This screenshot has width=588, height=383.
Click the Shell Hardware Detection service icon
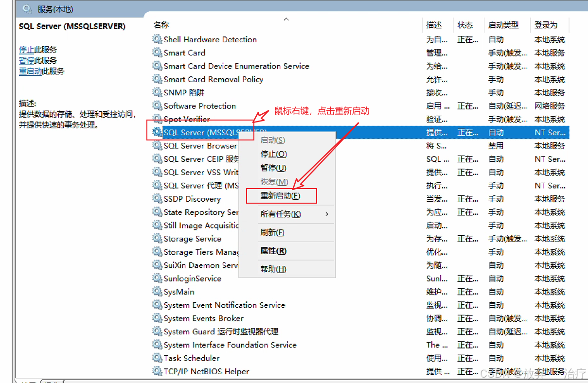point(157,39)
